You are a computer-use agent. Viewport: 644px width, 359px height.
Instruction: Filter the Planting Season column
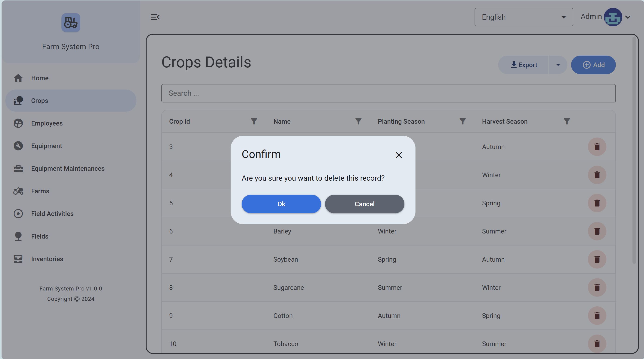click(462, 121)
